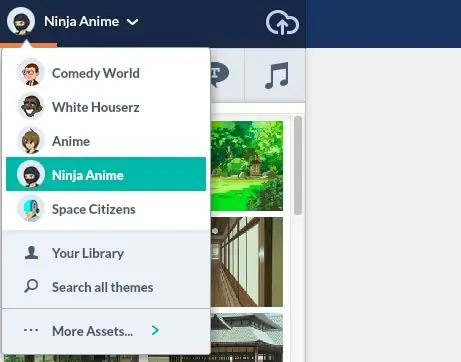
Task: Click the Space Citizens helmet avatar
Action: pos(31,209)
